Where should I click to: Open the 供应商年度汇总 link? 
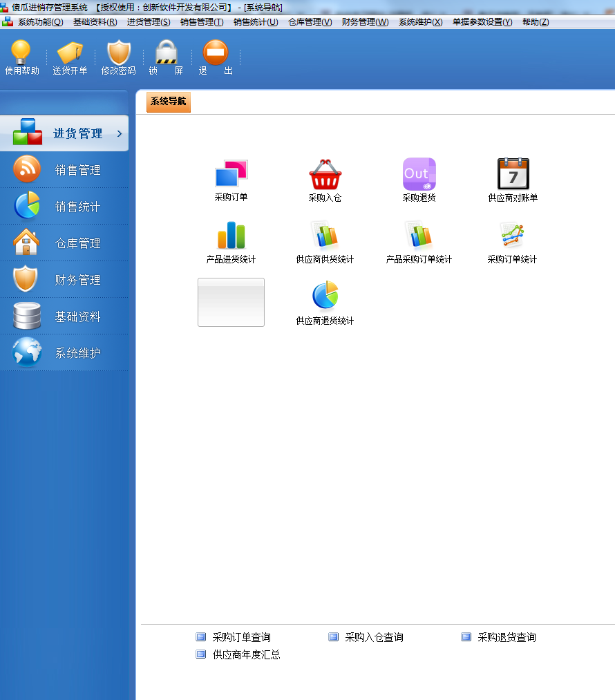[246, 654]
